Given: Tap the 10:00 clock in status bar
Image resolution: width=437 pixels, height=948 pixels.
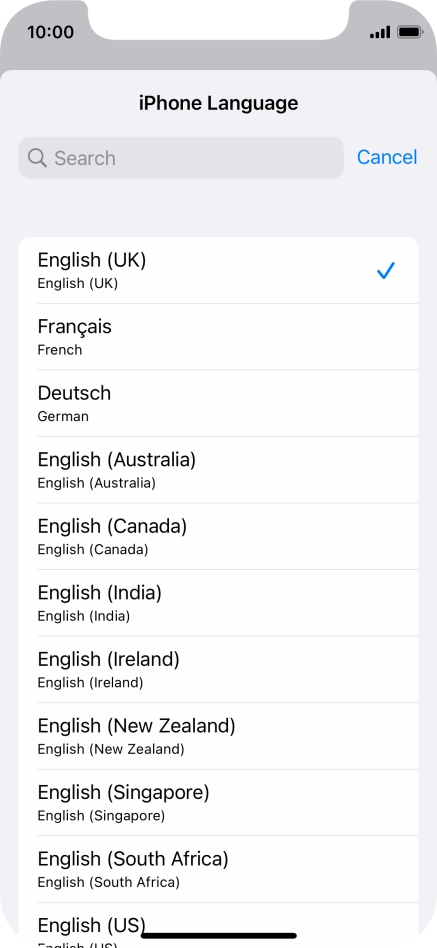Looking at the screenshot, I should (50, 32).
